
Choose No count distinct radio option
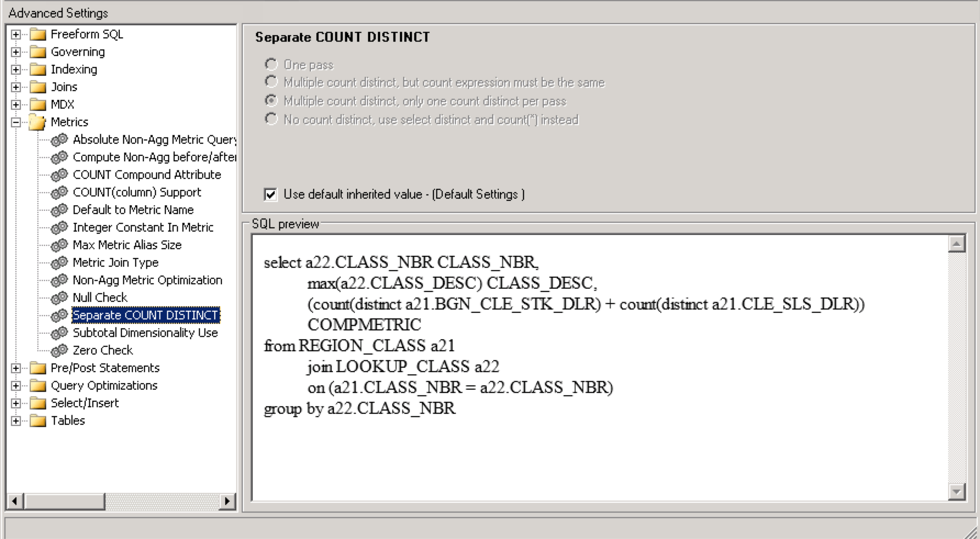point(271,119)
